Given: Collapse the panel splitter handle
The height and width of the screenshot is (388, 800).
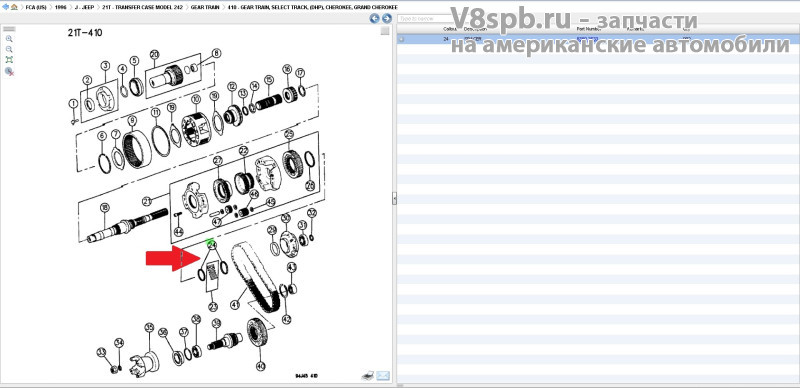Looking at the screenshot, I should 394,199.
